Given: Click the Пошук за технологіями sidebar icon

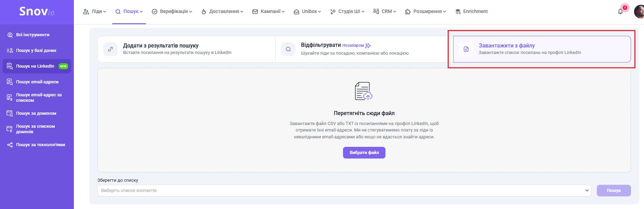Looking at the screenshot, I should 10,145.
